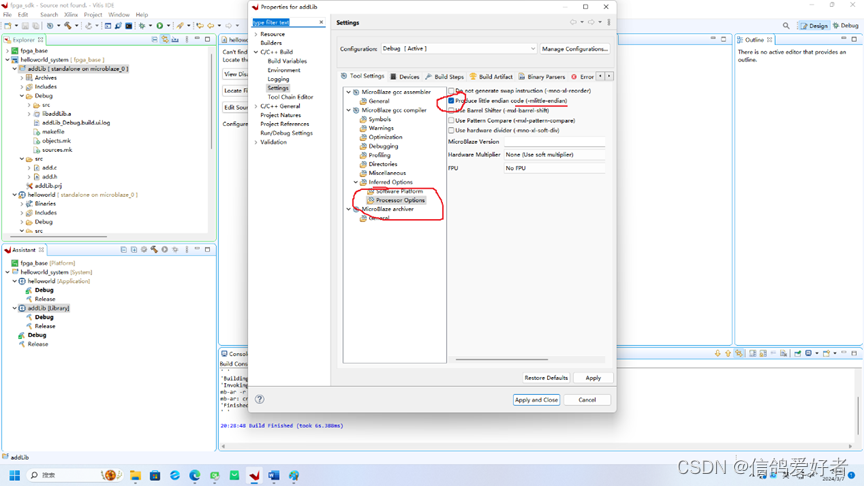Select the Build Artifact tab

tap(491, 77)
